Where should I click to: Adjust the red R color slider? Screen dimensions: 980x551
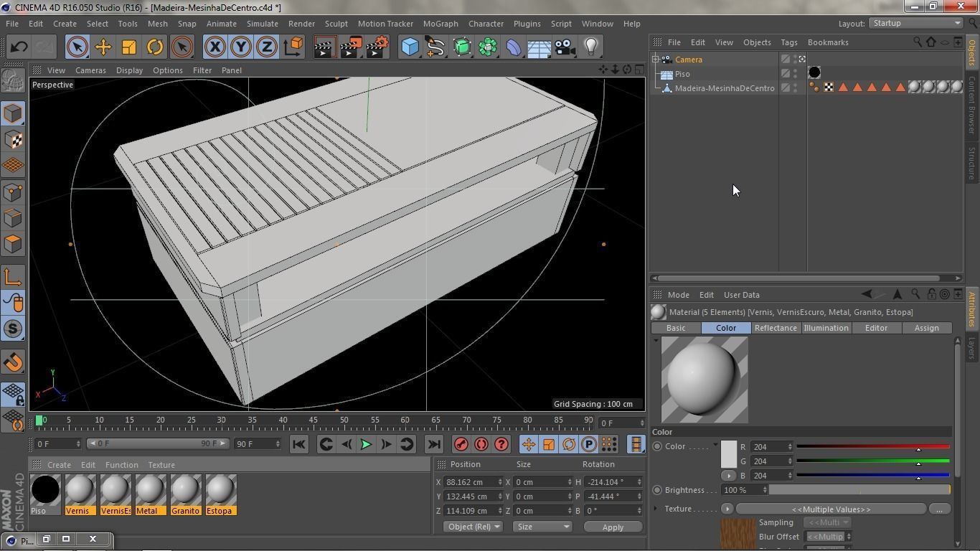[x=872, y=447]
